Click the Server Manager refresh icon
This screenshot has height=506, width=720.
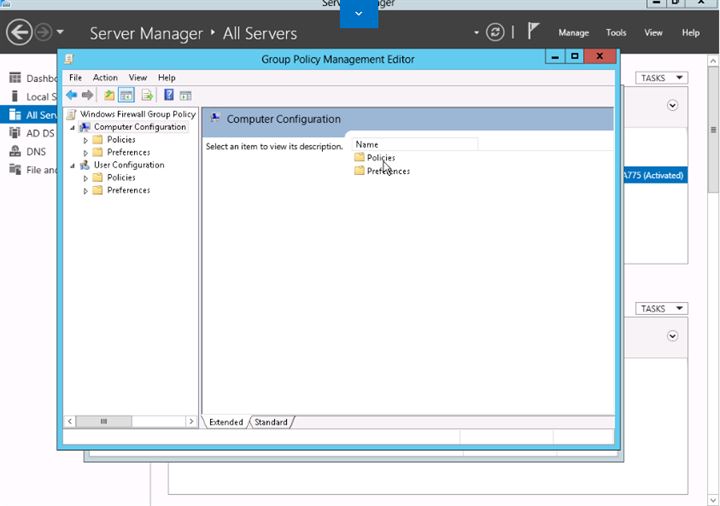click(x=495, y=32)
